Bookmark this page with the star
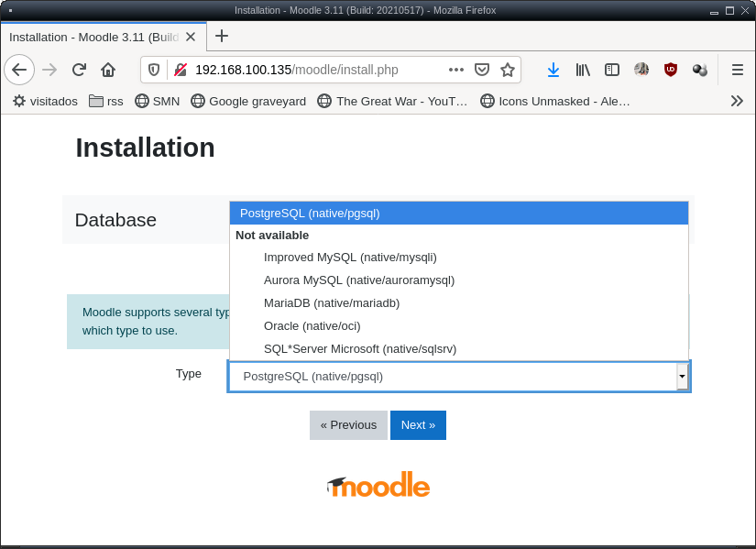 pos(508,70)
